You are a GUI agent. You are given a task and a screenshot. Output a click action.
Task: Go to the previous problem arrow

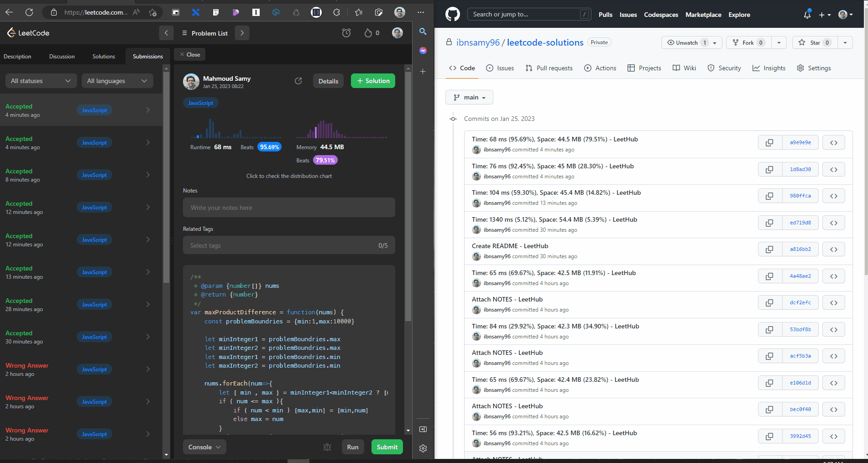[x=166, y=33]
